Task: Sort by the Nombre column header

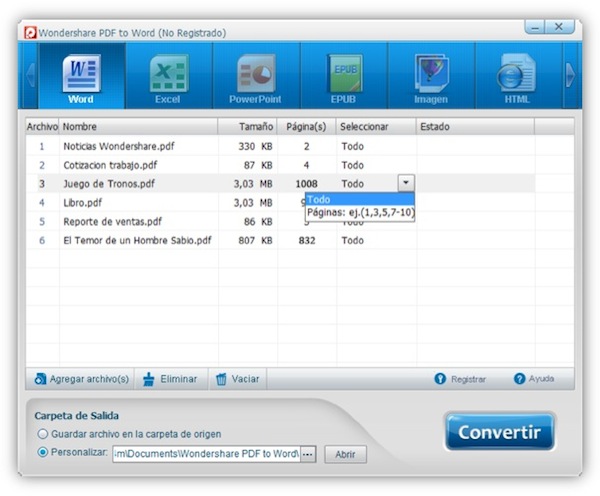Action: [139, 127]
